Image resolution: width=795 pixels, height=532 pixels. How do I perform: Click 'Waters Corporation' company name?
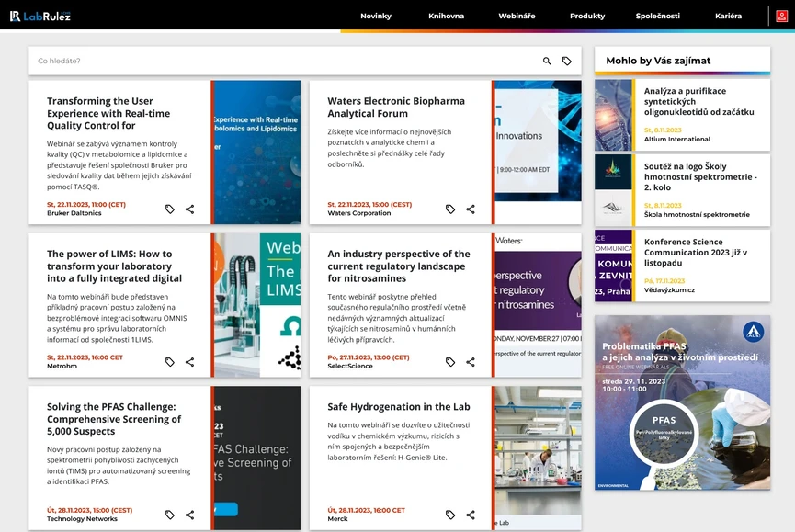359,213
